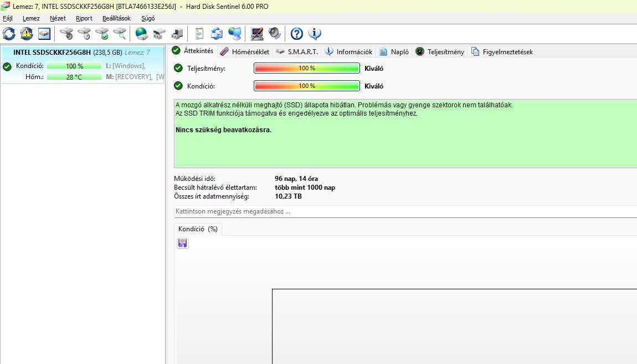Click the 'Lemez: 7' text in disk list
The image size is (637, 364).
[x=137, y=53]
